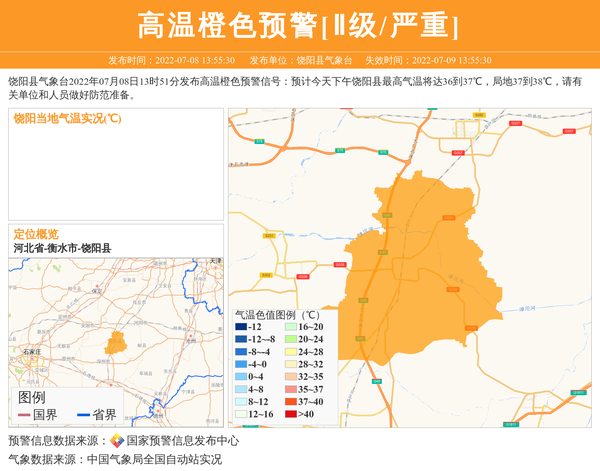Click the blue 省界 line symbol in legend
Viewport: 600px width, 471px height.
point(83,415)
